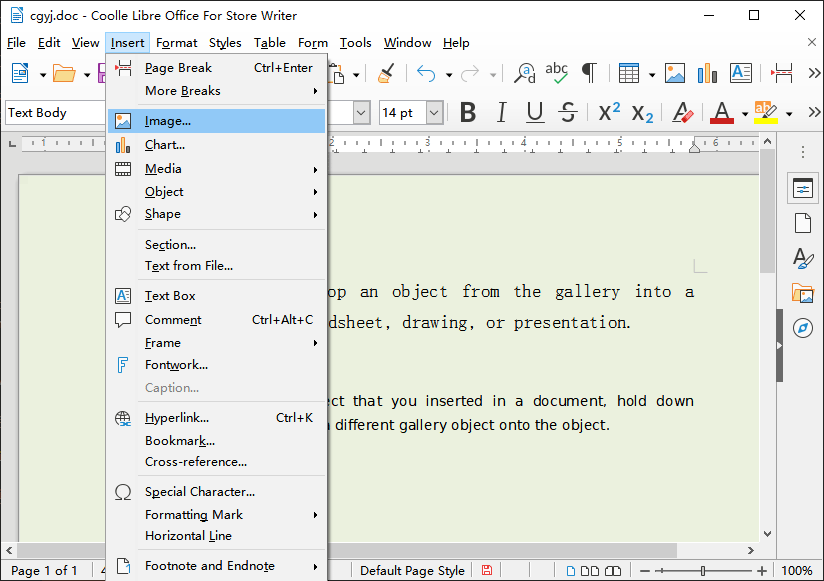Open the font size dropdown
This screenshot has width=824, height=581.
433,113
